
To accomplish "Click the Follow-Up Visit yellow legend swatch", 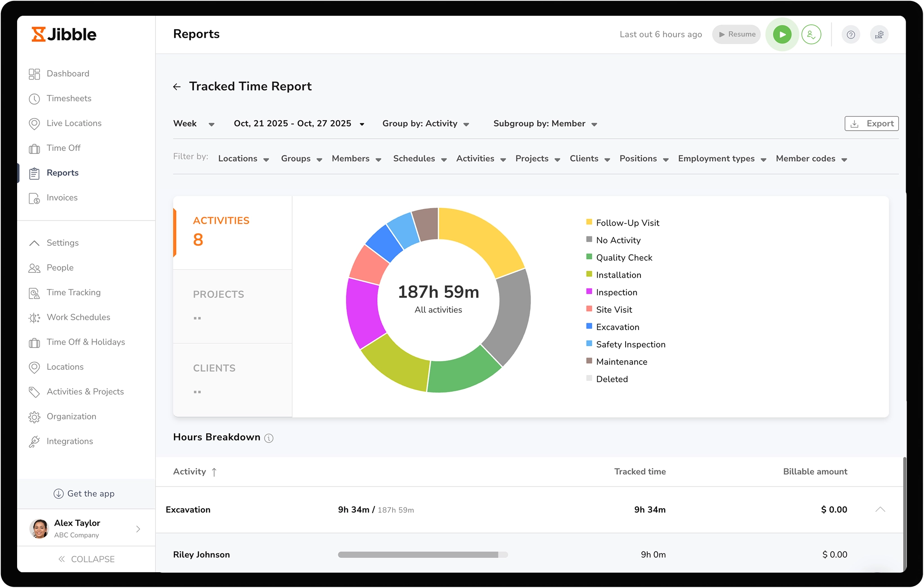I will (x=589, y=222).
